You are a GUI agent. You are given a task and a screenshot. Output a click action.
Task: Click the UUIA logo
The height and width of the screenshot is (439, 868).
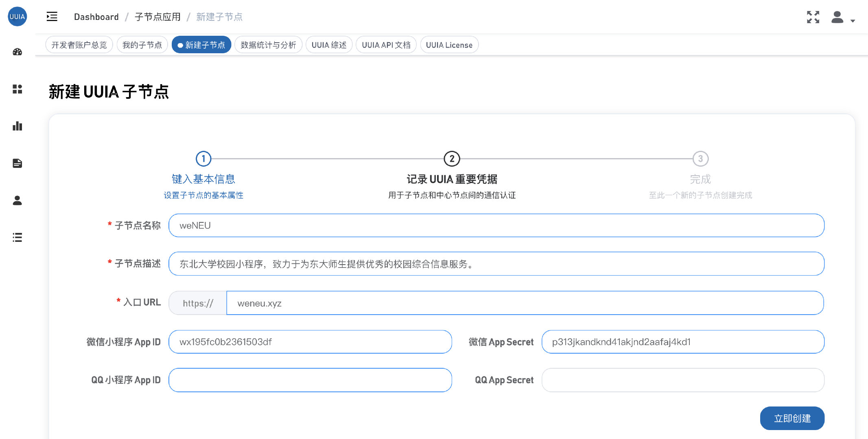coord(17,17)
